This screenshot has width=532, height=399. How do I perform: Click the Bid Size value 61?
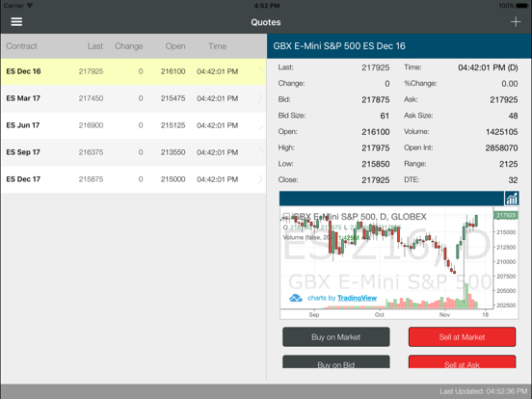[385, 116]
